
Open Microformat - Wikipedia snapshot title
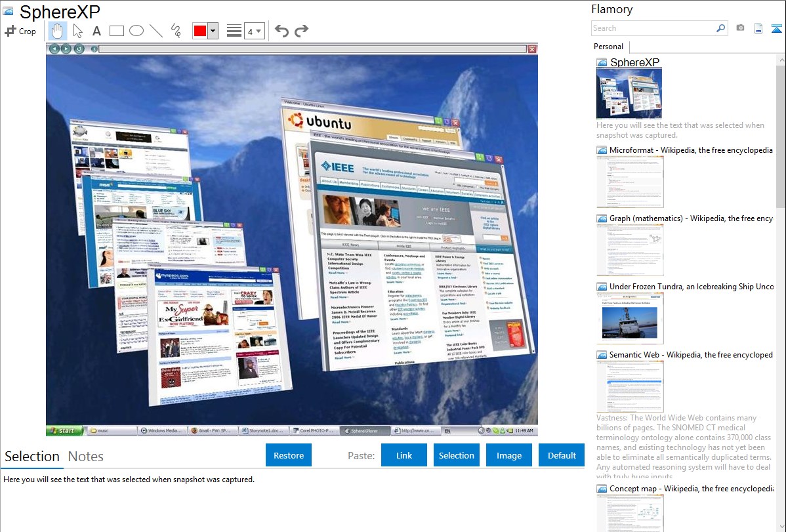point(691,150)
